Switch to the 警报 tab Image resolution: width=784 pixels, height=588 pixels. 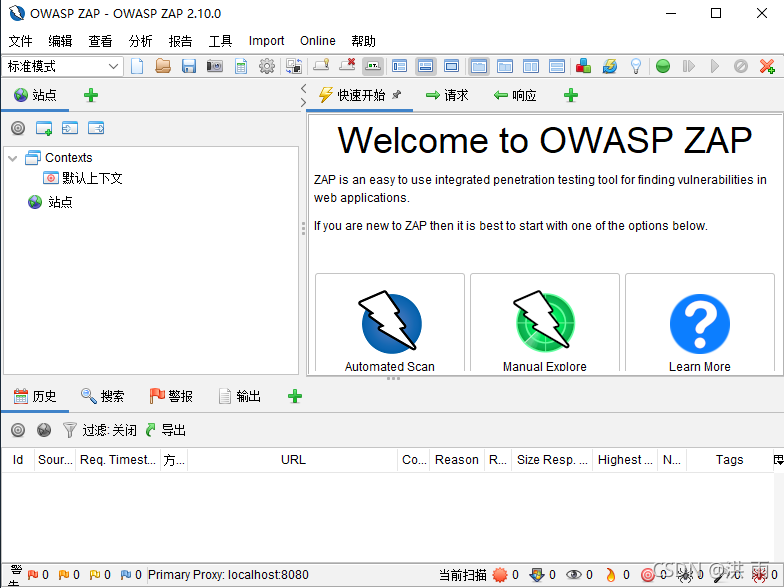point(172,396)
